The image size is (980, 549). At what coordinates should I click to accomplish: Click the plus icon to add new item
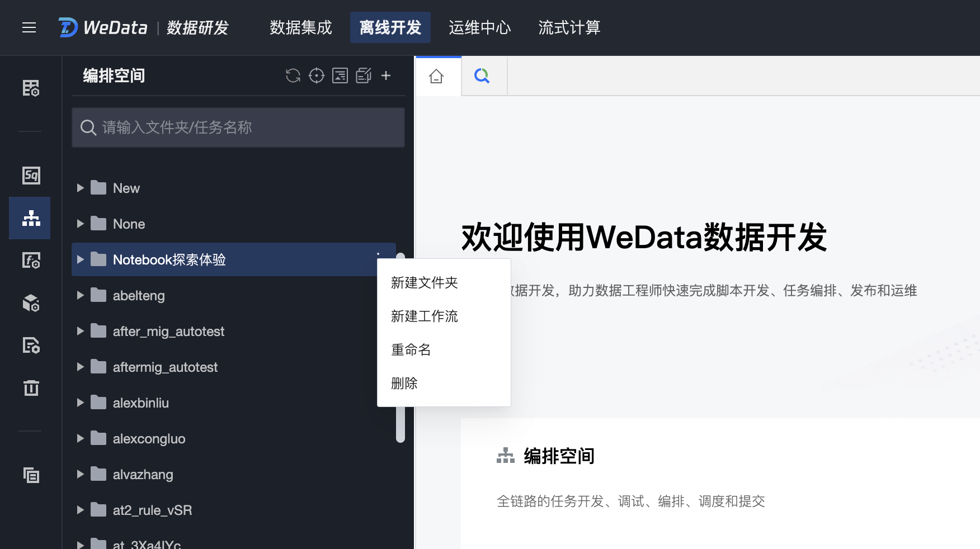click(386, 75)
